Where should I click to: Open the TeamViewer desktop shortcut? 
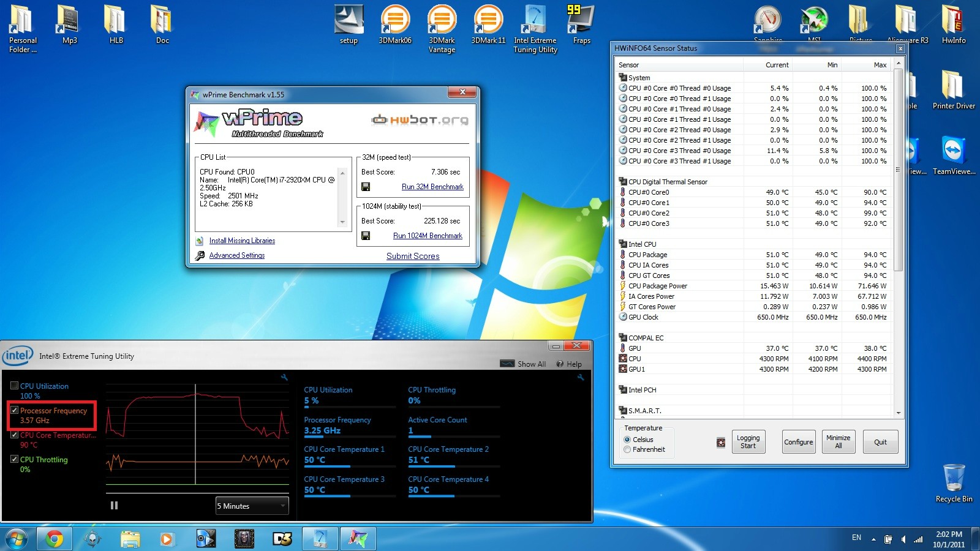954,156
